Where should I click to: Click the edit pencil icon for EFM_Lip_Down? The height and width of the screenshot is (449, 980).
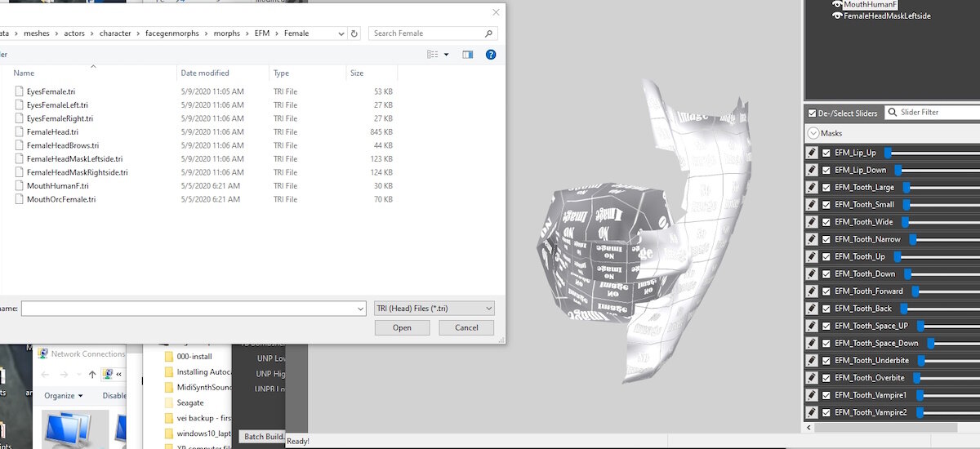[812, 170]
